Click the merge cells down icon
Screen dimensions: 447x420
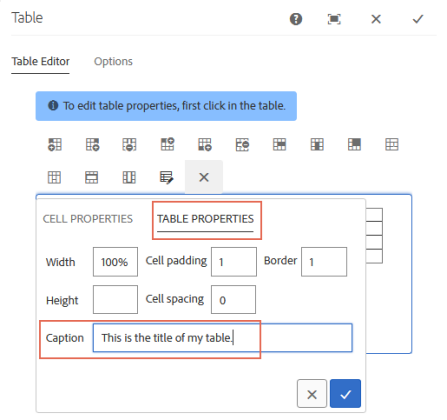pyautogui.click(x=317, y=145)
